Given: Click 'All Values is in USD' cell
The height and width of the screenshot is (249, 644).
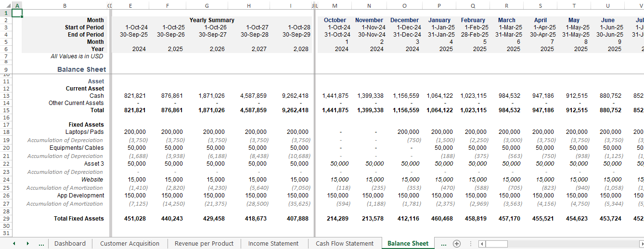Looking at the screenshot, I should tap(77, 56).
